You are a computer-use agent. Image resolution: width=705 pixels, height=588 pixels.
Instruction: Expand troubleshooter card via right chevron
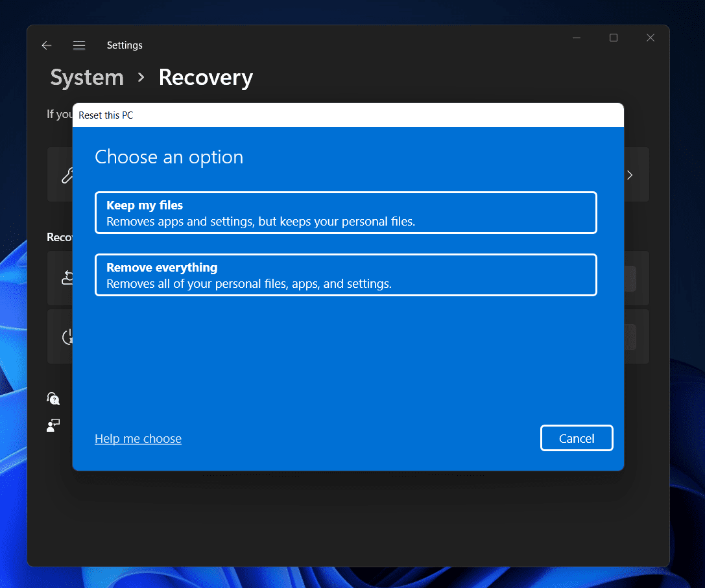[629, 175]
